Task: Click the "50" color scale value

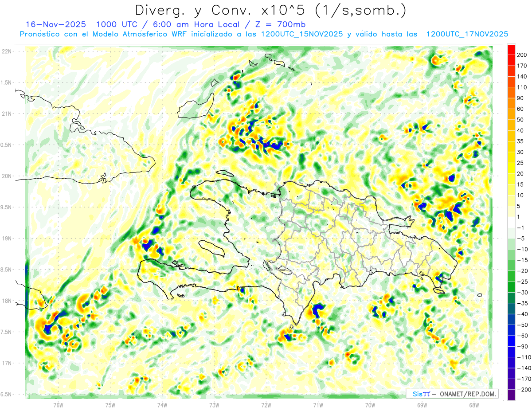Action: (520, 120)
